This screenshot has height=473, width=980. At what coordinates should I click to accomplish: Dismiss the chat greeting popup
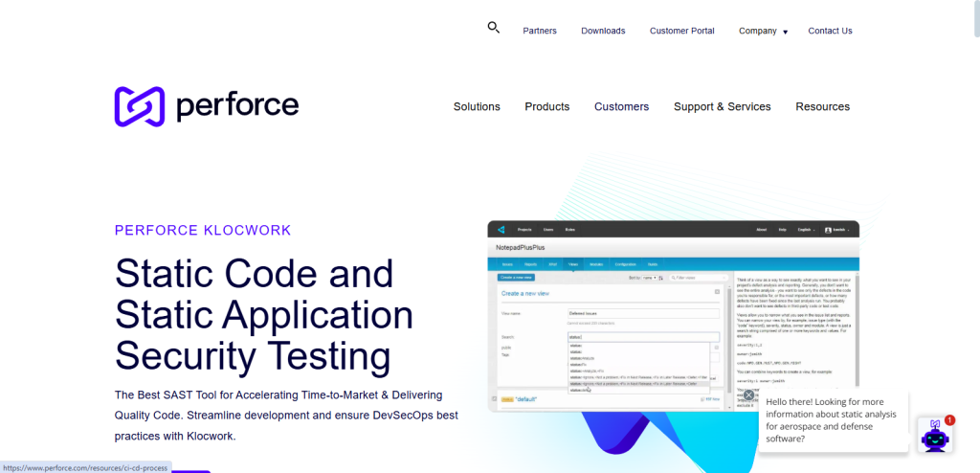[x=748, y=394]
